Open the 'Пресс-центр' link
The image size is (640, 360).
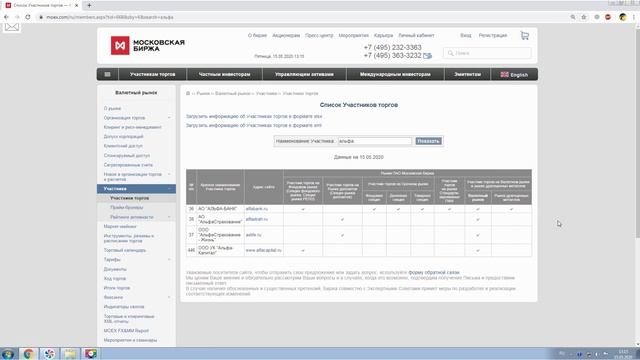tap(319, 36)
